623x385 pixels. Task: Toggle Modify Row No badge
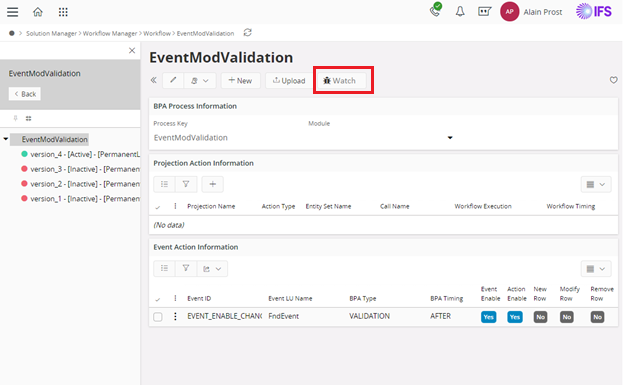point(567,317)
